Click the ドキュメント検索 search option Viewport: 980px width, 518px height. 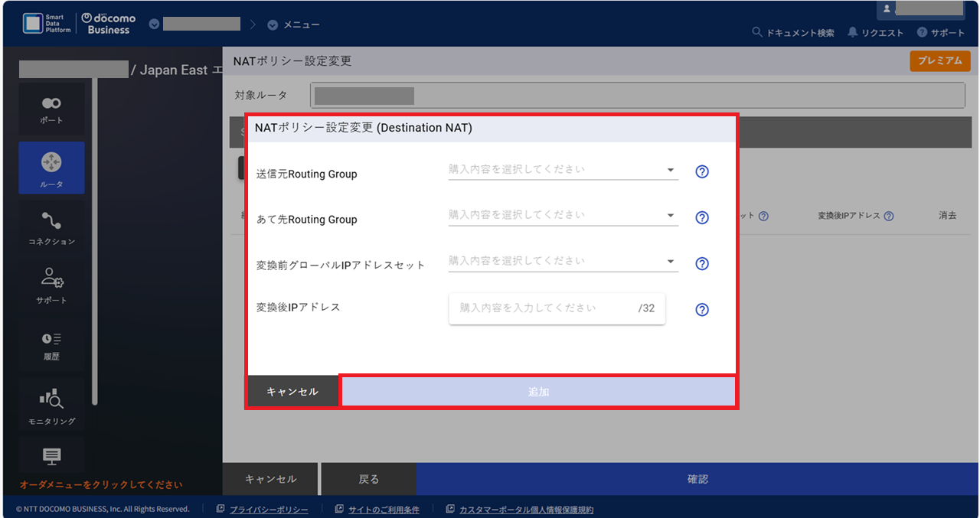[x=794, y=33]
